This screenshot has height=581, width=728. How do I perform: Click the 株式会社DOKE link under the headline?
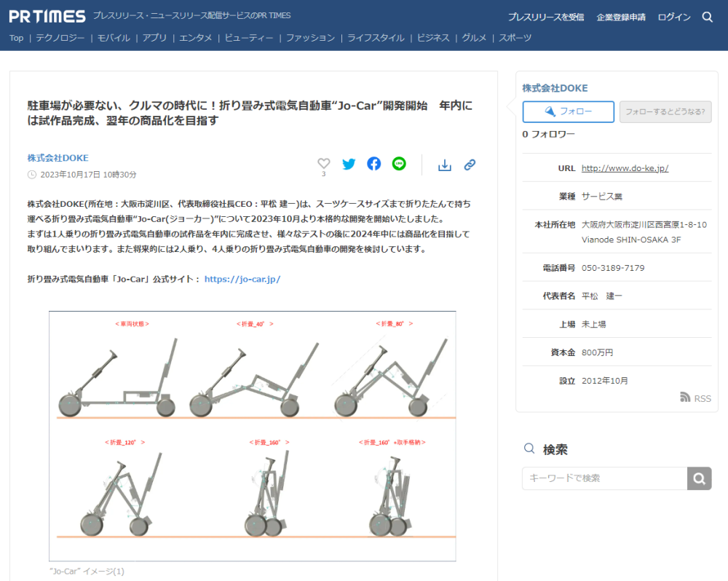click(x=58, y=158)
